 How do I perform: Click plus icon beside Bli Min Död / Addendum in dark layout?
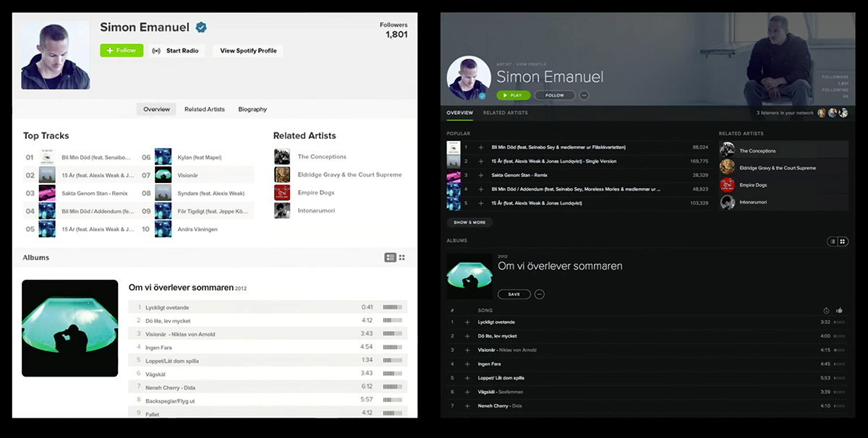[481, 189]
